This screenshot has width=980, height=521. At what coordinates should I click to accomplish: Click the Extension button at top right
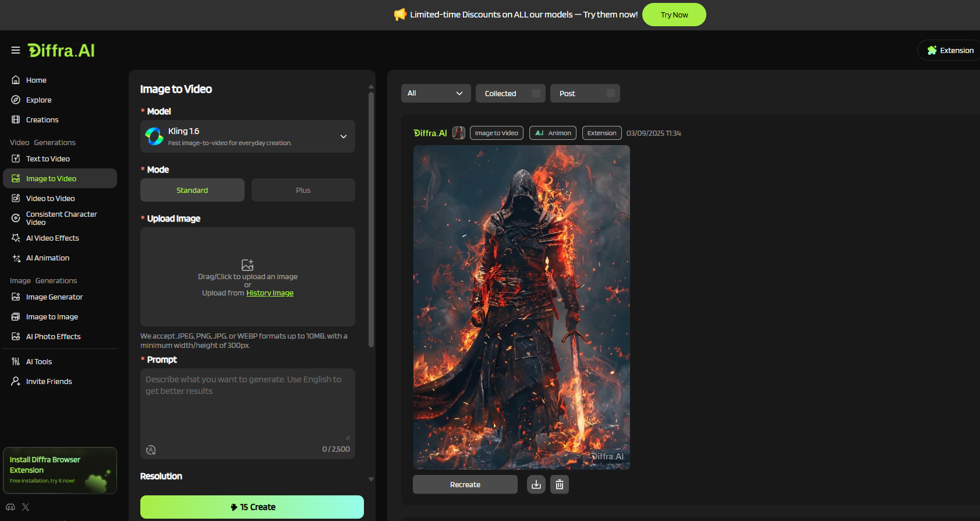(950, 50)
